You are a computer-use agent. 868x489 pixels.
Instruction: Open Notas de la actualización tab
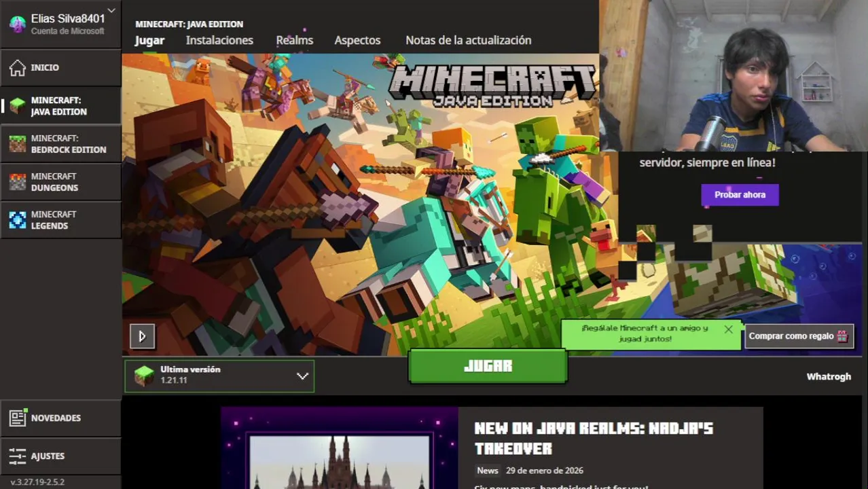coord(468,40)
